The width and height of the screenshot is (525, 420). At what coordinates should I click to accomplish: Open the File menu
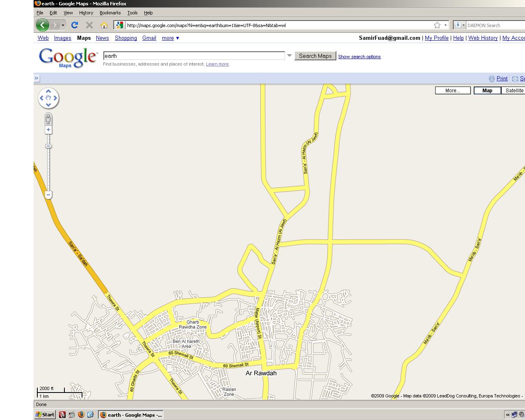coord(40,13)
